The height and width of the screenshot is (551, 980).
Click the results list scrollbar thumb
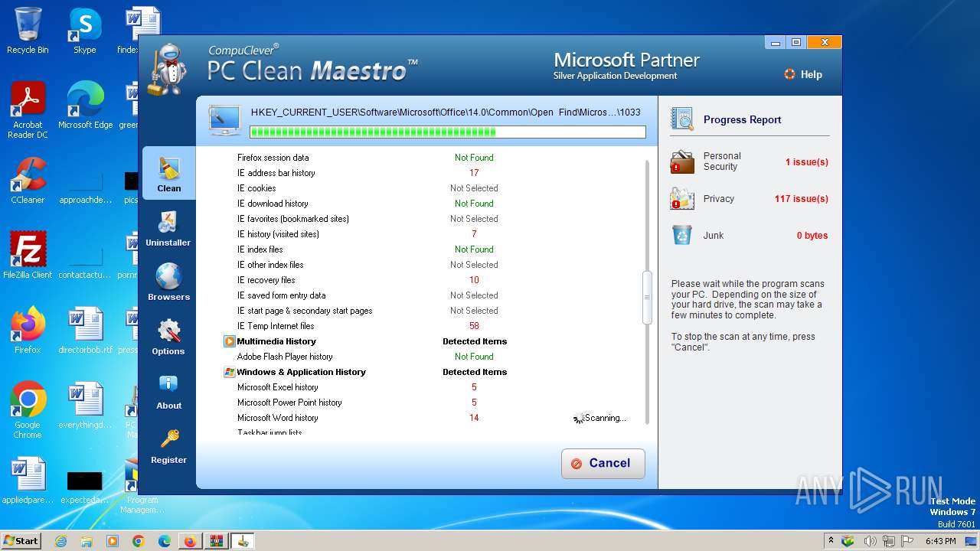click(647, 297)
